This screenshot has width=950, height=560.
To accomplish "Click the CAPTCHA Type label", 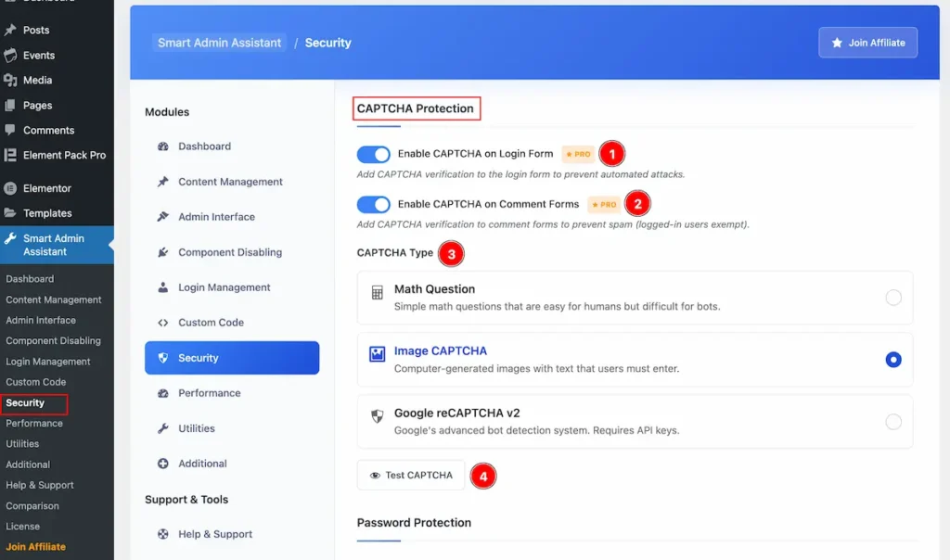I will click(x=395, y=252).
